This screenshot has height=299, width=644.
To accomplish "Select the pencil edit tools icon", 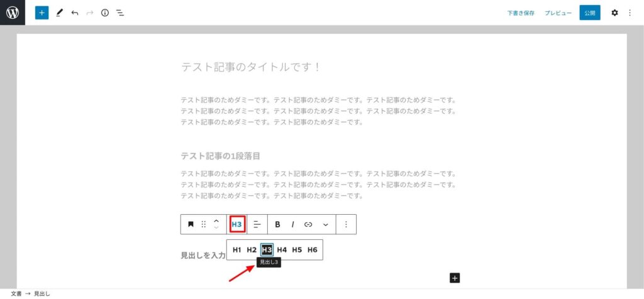I will coord(60,13).
